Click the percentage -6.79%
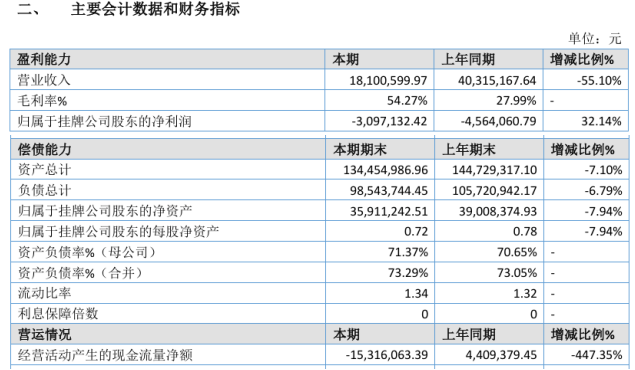This screenshot has width=635, height=370. [603, 191]
